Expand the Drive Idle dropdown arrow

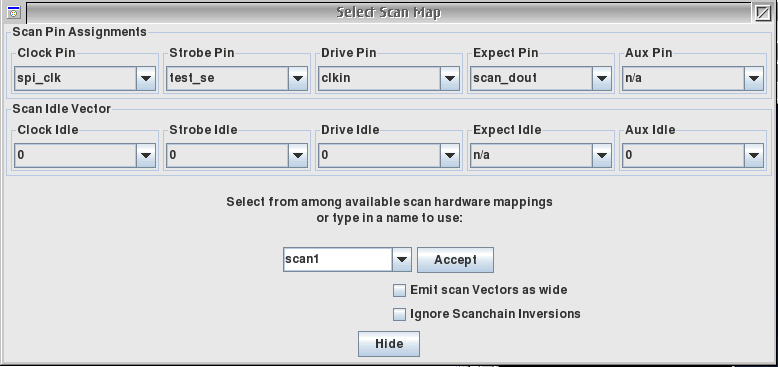(x=450, y=155)
